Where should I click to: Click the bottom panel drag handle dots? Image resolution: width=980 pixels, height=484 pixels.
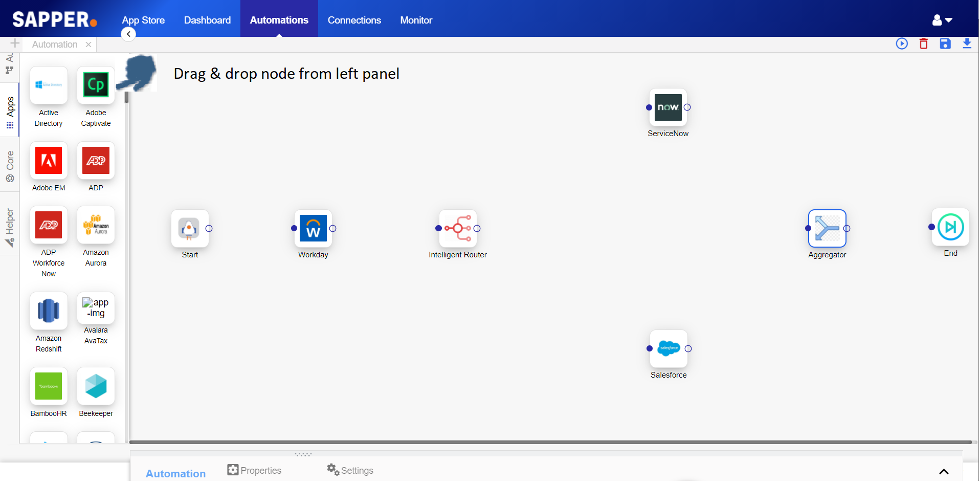[x=303, y=454]
